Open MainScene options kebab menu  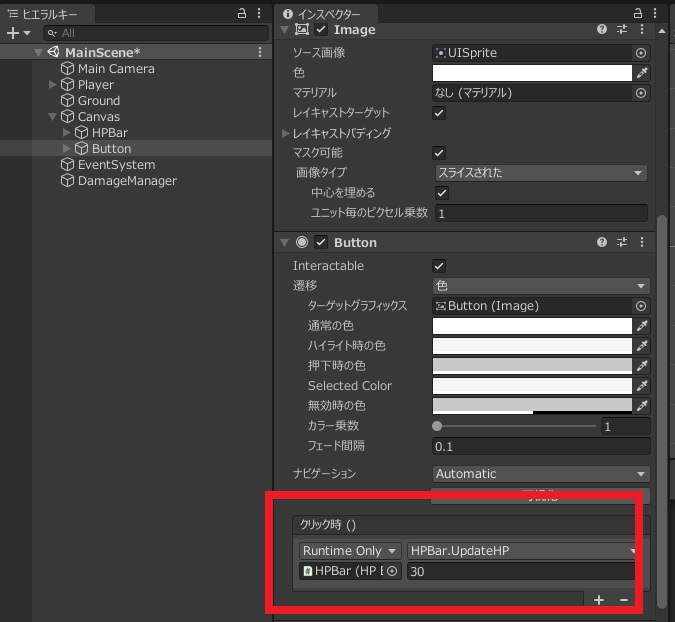point(260,52)
